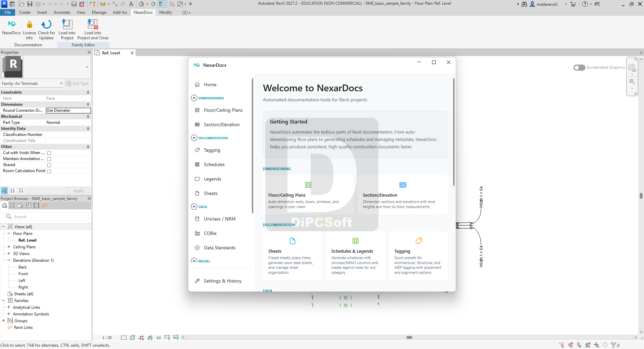This screenshot has width=644, height=349.
Task: Click Print icon in quick access toolbar
Action: pyautogui.click(x=74, y=4)
